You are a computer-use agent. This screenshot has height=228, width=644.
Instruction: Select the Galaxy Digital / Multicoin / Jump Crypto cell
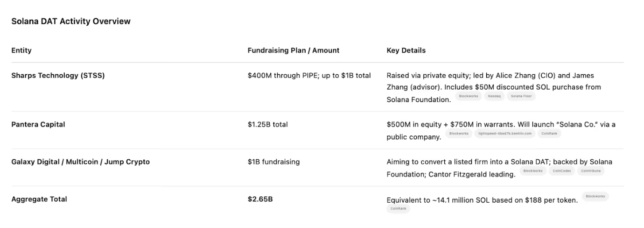(80, 162)
